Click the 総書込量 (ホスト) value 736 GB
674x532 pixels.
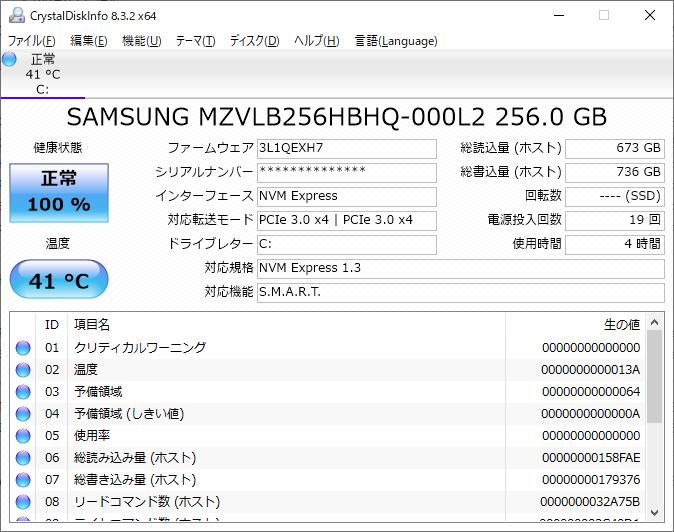click(615, 173)
